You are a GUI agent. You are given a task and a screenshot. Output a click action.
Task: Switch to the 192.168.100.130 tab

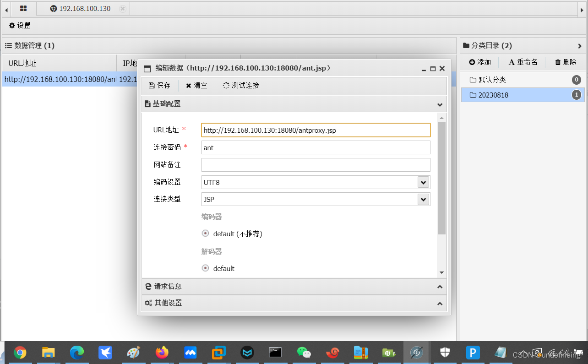click(85, 9)
